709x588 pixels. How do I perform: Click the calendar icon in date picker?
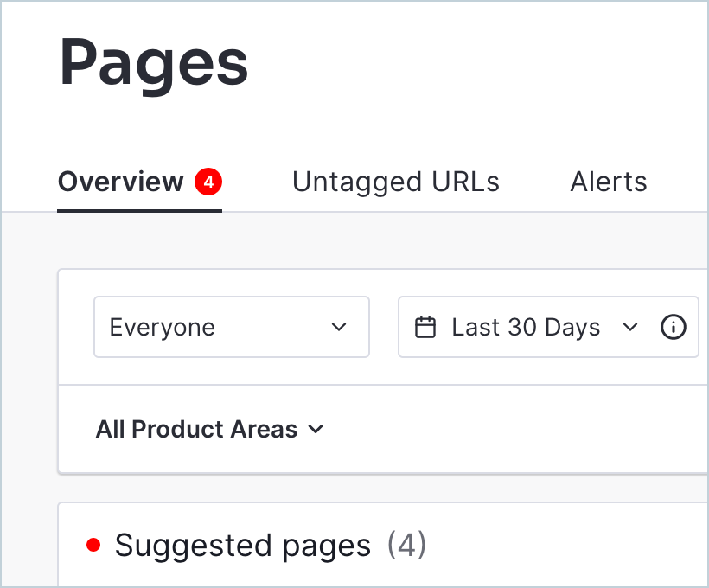[425, 328]
